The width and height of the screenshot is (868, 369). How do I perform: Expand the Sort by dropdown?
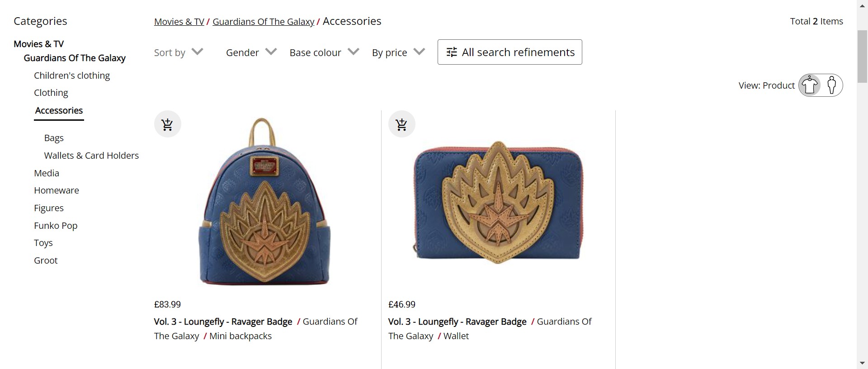click(179, 52)
